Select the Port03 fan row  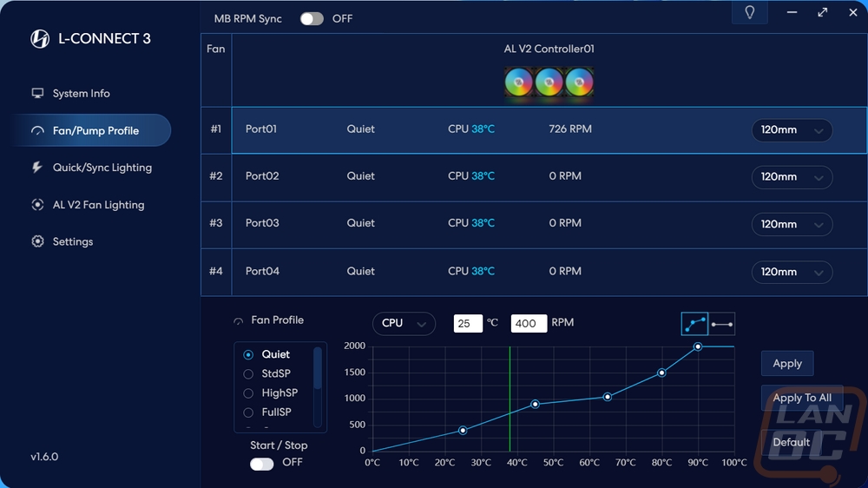coord(549,224)
